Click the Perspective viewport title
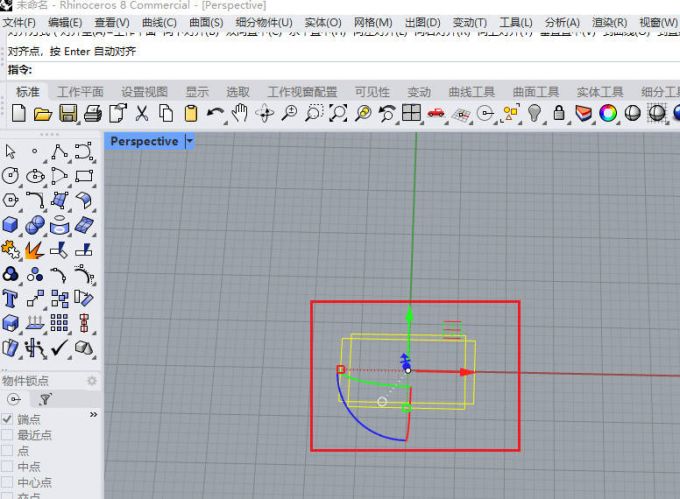 click(x=144, y=142)
